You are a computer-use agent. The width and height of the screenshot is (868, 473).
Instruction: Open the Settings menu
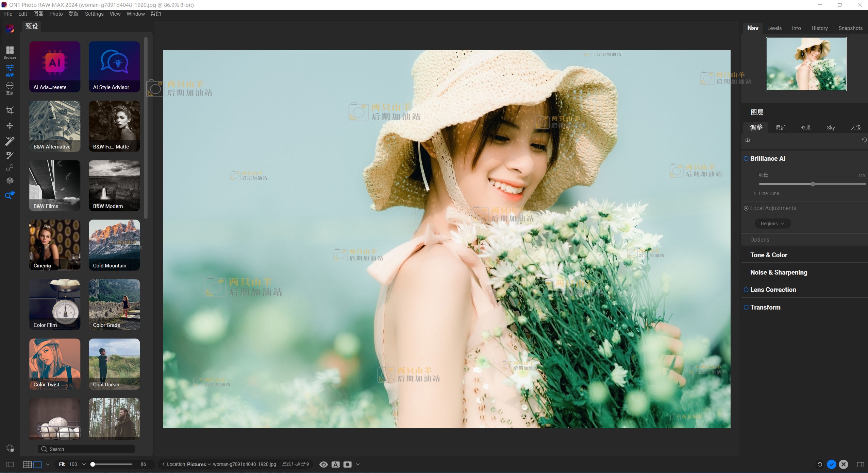tap(94, 14)
